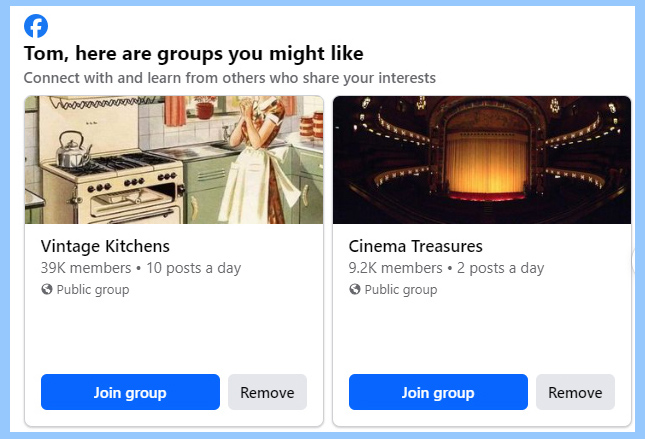Click the 'Connect with and learn' subtitle
This screenshot has width=645, height=439.
pos(229,78)
